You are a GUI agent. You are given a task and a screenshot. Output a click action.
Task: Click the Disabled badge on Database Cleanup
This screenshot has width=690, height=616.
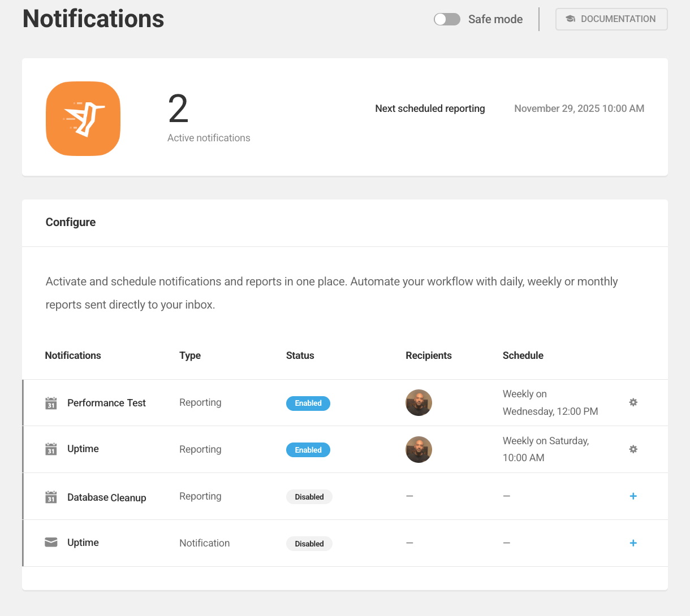pyautogui.click(x=309, y=496)
